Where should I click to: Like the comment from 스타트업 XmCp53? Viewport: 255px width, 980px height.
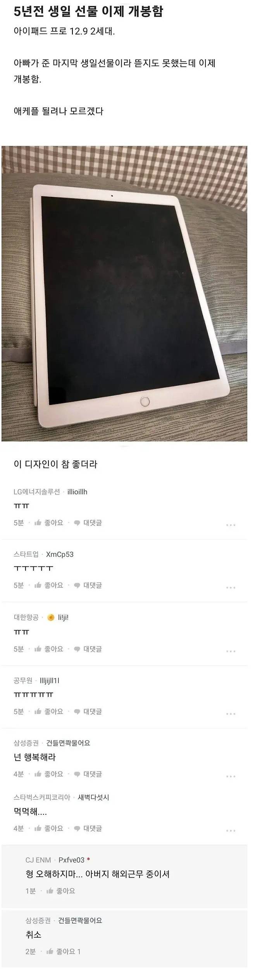click(49, 585)
